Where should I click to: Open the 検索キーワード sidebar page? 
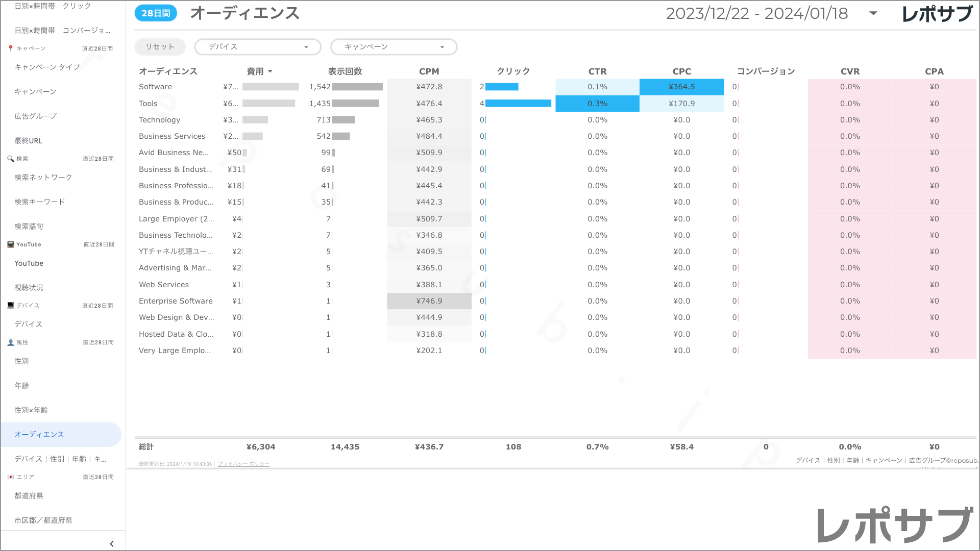point(40,202)
